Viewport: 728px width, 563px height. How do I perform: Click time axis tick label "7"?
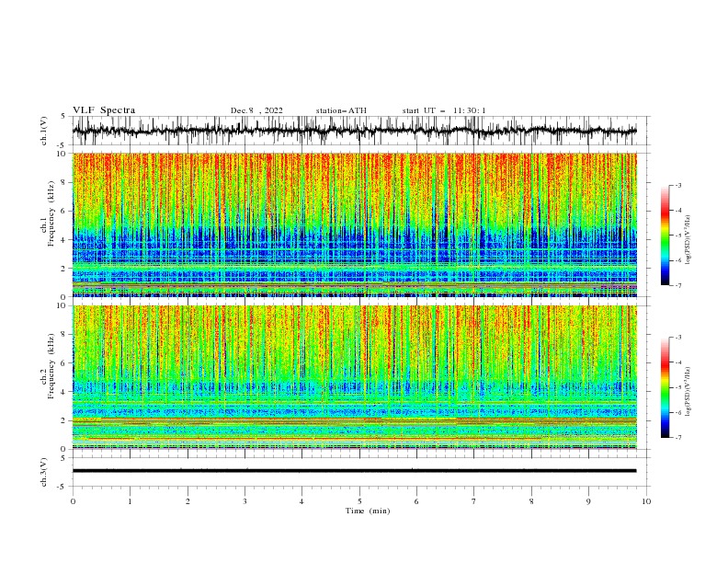click(x=474, y=501)
